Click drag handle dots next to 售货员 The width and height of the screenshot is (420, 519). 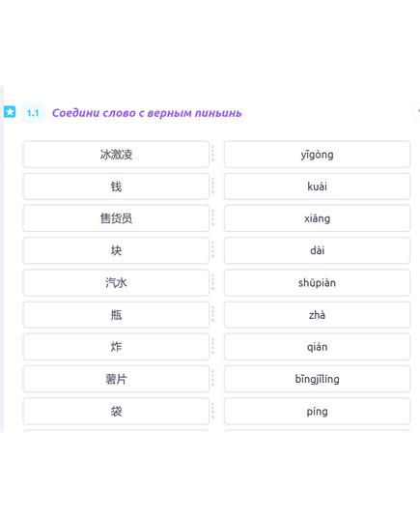click(x=213, y=218)
